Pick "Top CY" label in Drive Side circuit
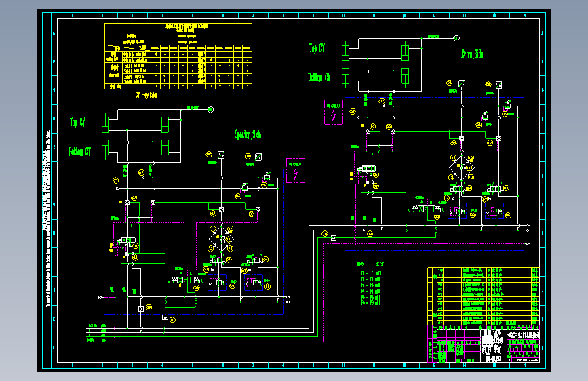This screenshot has width=588, height=381. 317,48
